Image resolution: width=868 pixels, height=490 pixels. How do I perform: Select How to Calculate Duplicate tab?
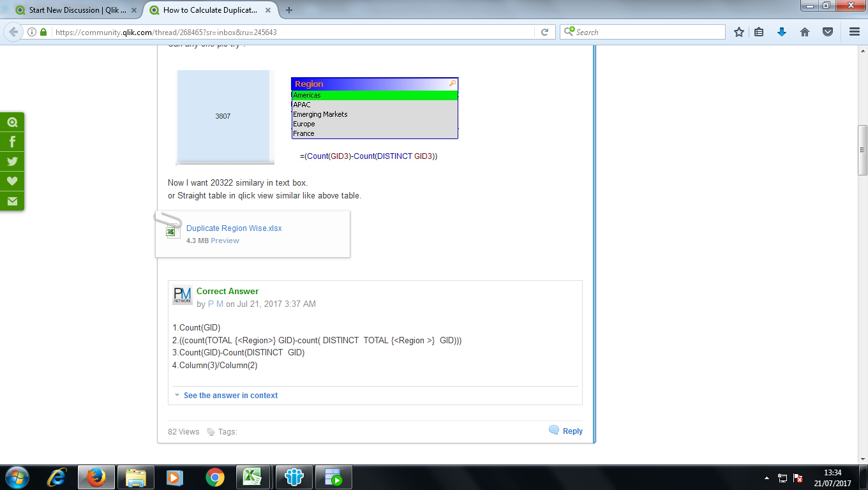click(209, 10)
